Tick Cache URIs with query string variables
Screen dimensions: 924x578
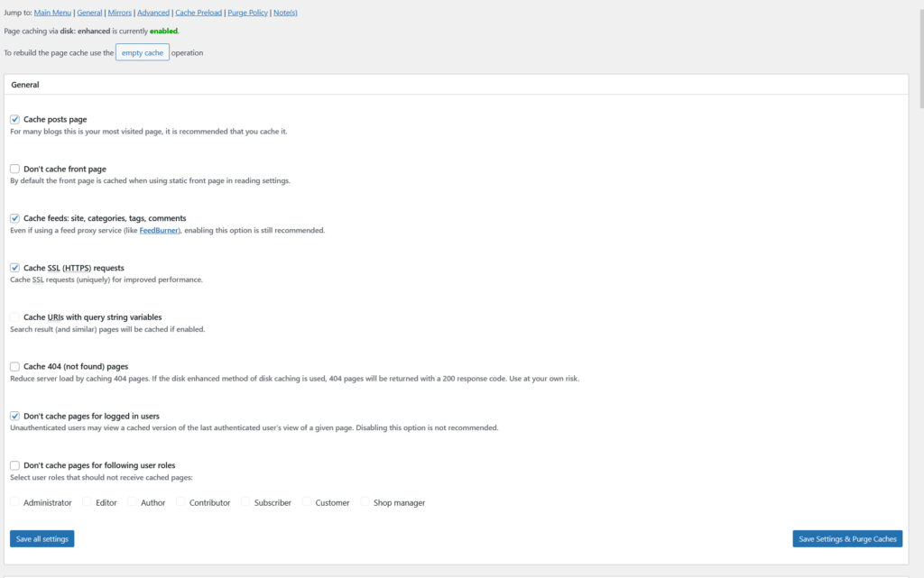14,317
